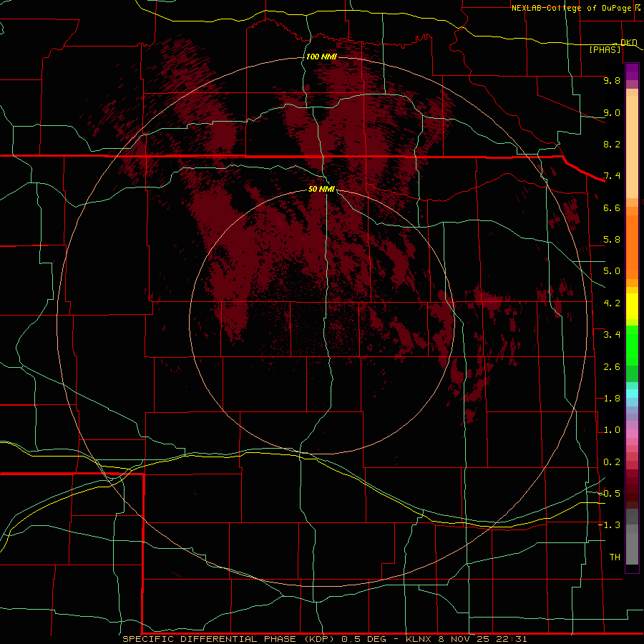644x644 pixels.
Task: Click the TH threshold label on the legend
Action: point(615,557)
